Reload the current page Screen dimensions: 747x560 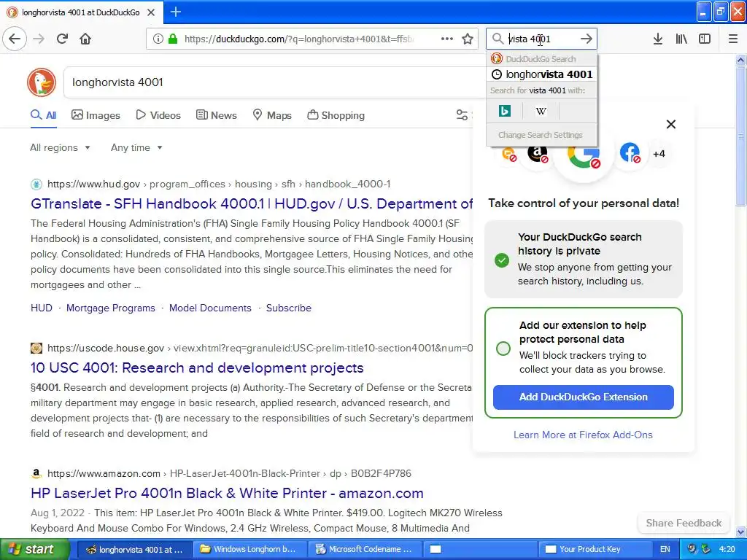[62, 39]
